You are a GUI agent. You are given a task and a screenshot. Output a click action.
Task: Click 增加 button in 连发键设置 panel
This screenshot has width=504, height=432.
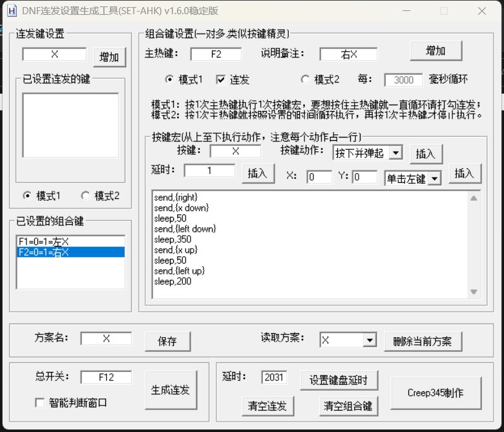[x=109, y=57]
